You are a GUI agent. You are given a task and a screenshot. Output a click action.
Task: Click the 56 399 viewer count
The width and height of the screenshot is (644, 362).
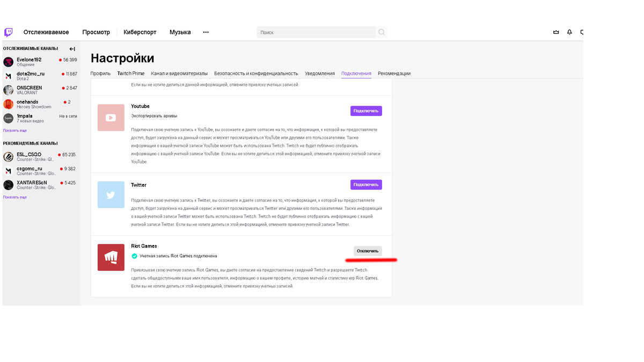click(70, 60)
